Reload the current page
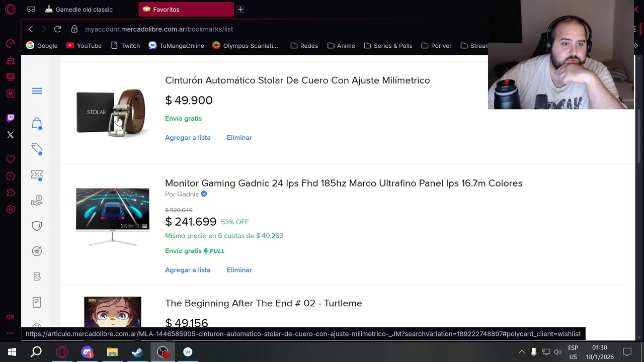This screenshot has width=644, height=362. [57, 29]
